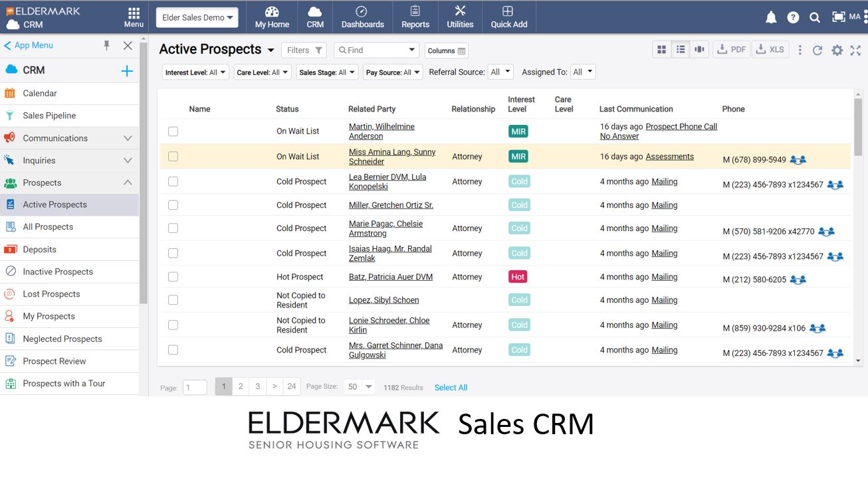Check the box for Lopez, Sibyl Schoen
Screen dimensions: 868x488
click(x=173, y=300)
